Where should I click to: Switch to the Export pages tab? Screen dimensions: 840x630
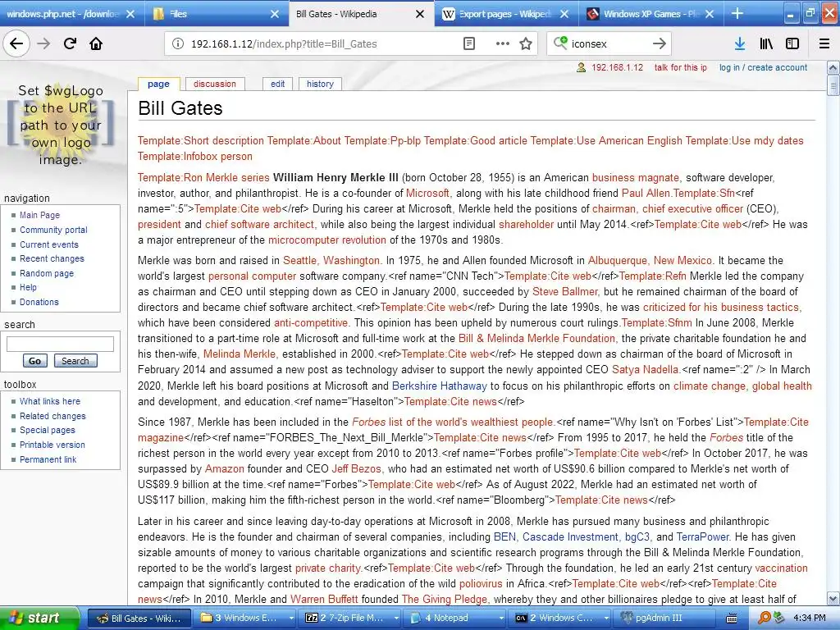[x=504, y=14]
